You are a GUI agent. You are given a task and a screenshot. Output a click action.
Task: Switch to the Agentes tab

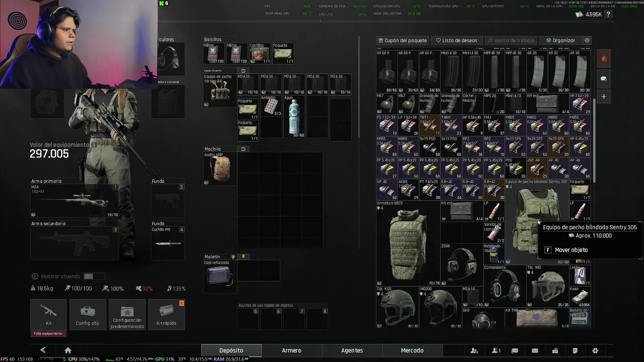352,350
